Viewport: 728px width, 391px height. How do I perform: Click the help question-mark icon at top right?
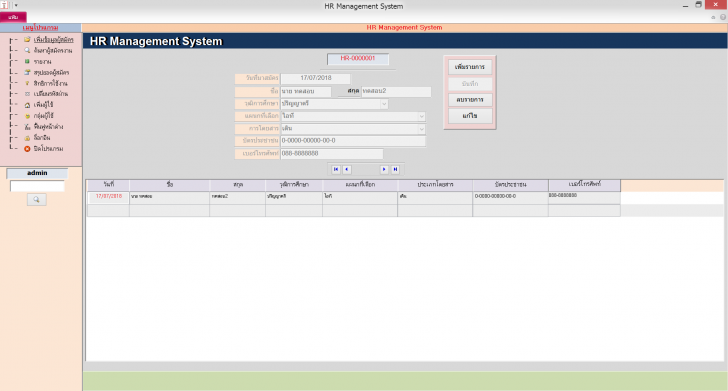723,17
